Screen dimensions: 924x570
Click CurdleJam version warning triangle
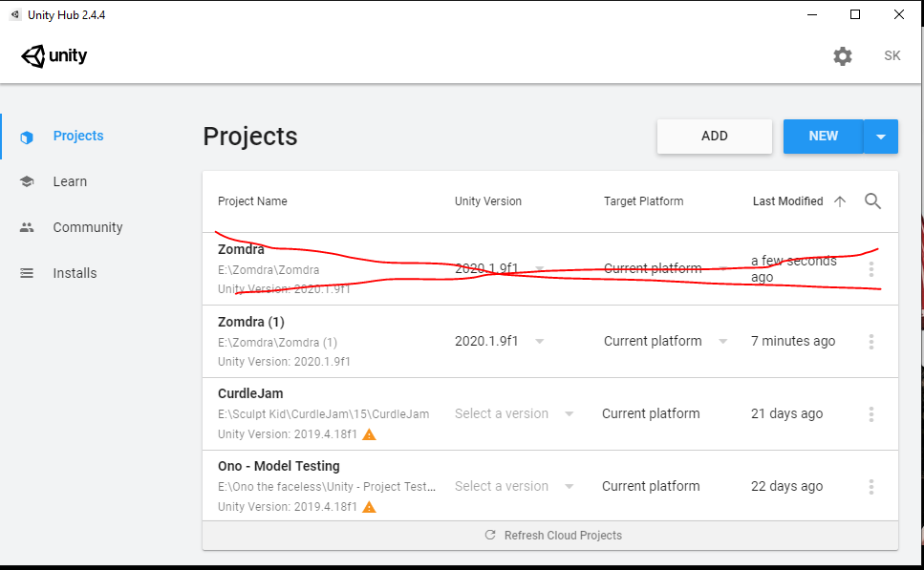[x=369, y=434]
